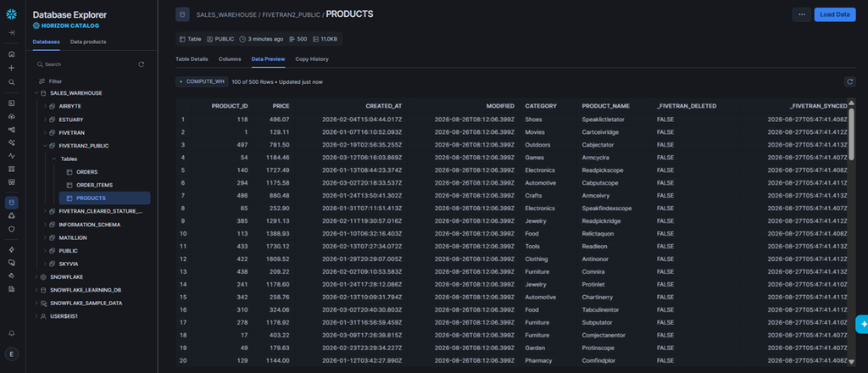This screenshot has height=373, width=868.
Task: Click the CREATED_AT column header
Action: coord(384,106)
